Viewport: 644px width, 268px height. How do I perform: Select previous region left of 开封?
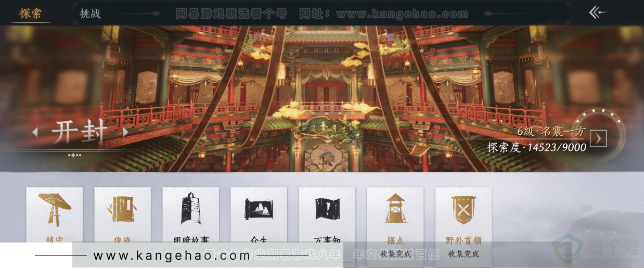[35, 133]
